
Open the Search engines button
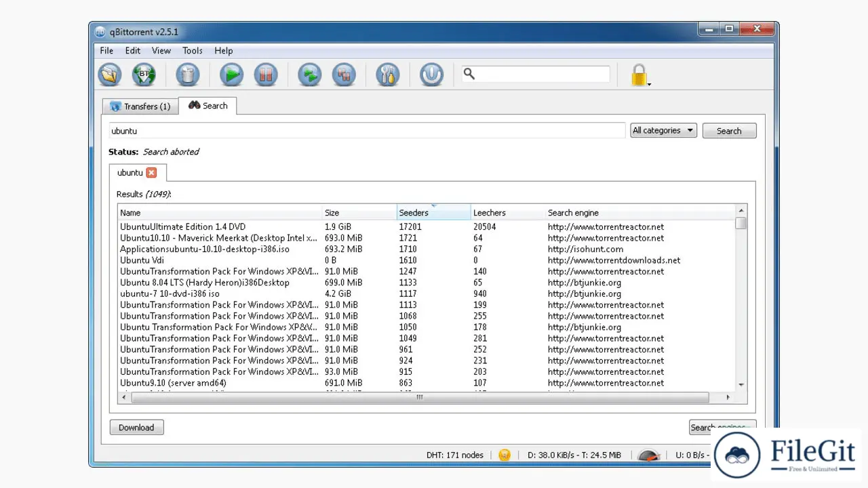(722, 428)
